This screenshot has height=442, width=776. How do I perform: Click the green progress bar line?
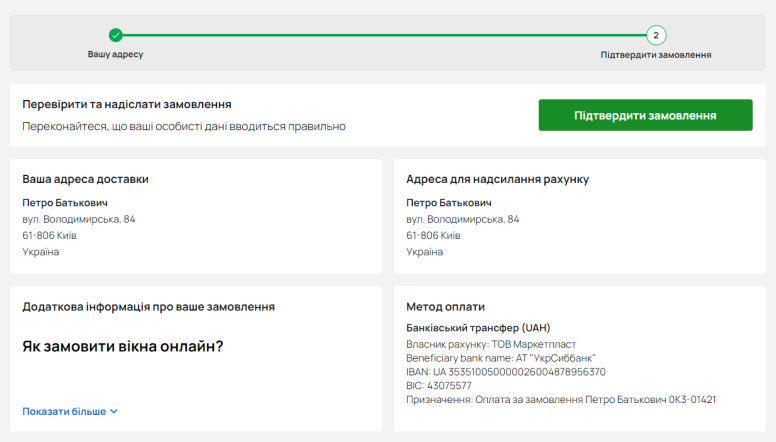pyautogui.click(x=384, y=35)
